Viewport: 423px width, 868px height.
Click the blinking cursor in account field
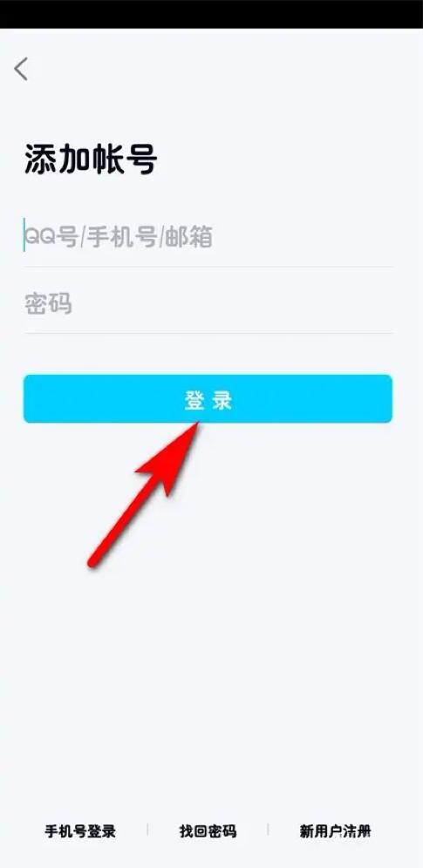24,234
